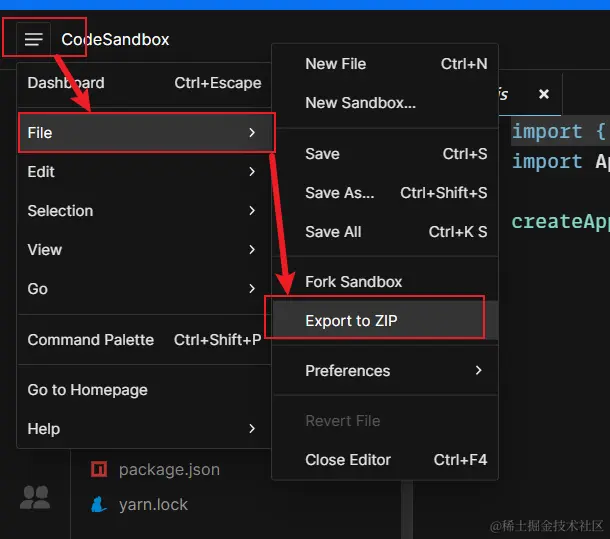The image size is (610, 539).
Task: Click the npm icon beside package.json
Action: (99, 469)
